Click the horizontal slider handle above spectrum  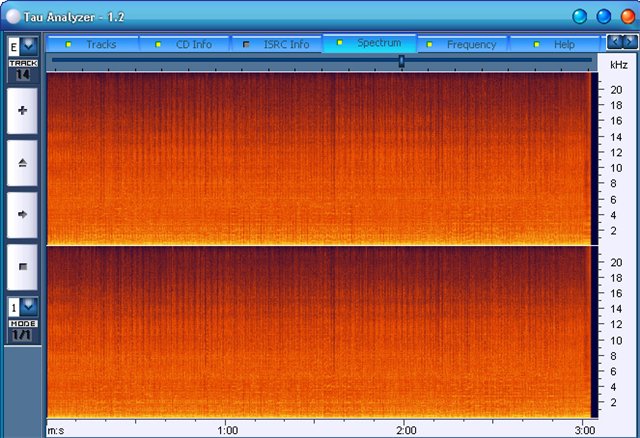pos(402,61)
